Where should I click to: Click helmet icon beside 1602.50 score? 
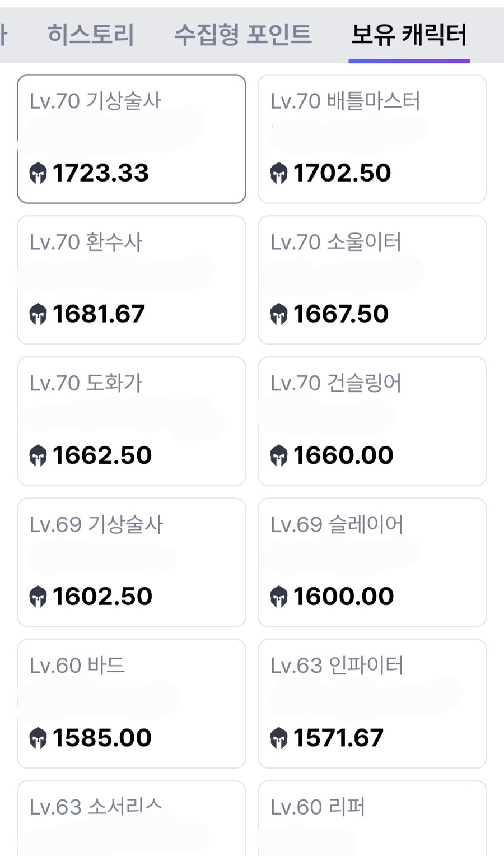(x=38, y=597)
